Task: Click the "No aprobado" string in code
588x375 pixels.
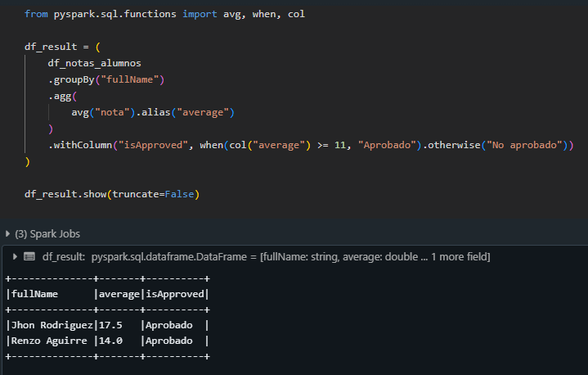Action: 524,145
